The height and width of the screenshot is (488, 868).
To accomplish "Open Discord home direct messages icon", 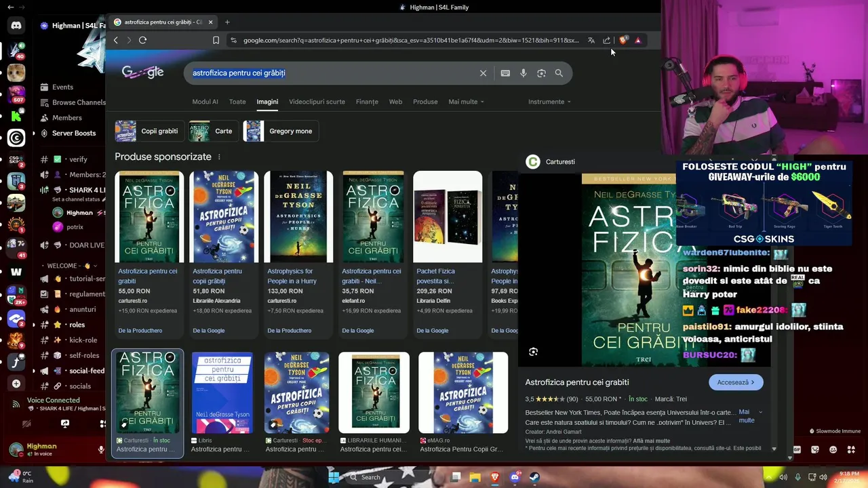I will coord(16,25).
